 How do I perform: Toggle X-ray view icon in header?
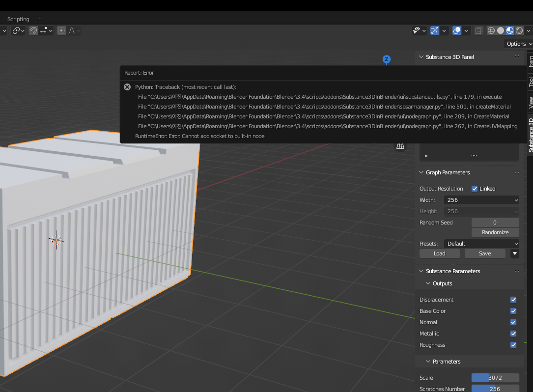pyautogui.click(x=479, y=30)
